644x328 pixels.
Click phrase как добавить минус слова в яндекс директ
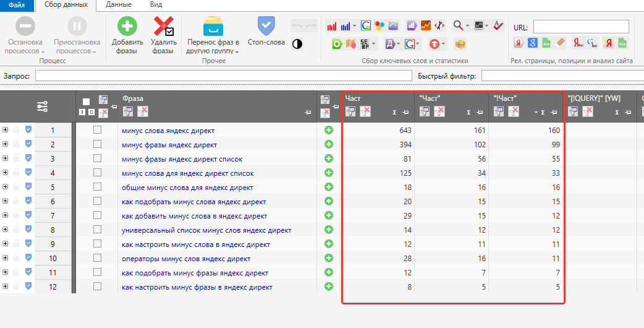(195, 216)
